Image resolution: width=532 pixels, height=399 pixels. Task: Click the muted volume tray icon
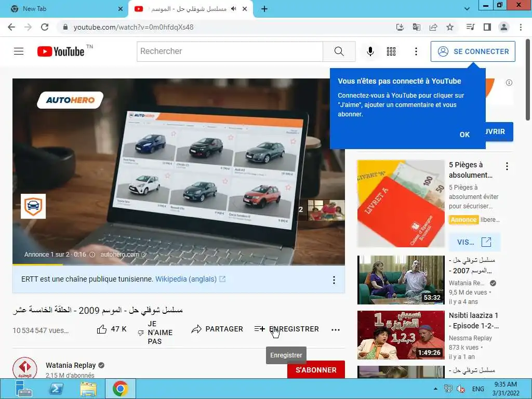point(460,389)
